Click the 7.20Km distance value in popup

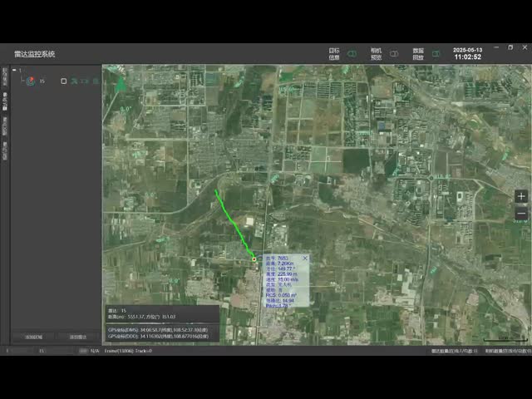[x=286, y=264]
